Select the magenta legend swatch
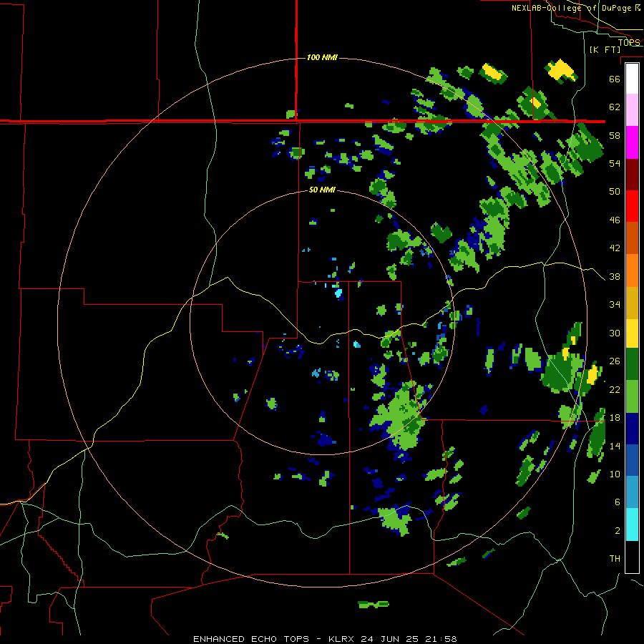This screenshot has height=644, width=644. pos(632,142)
